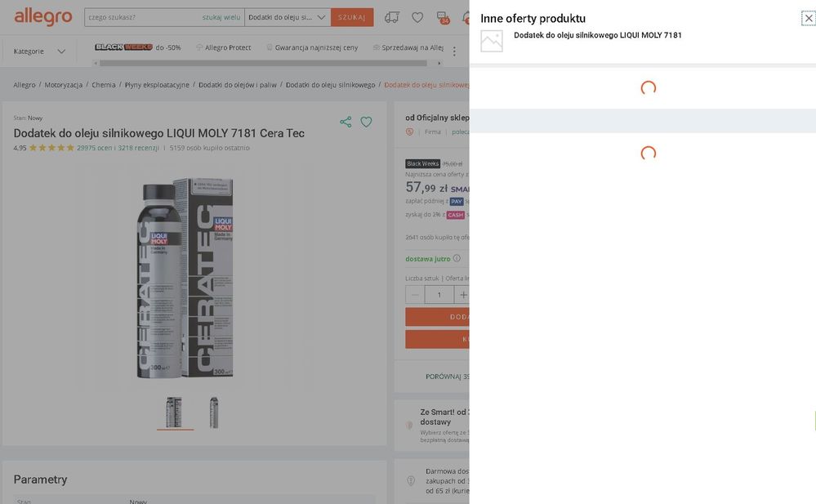Image resolution: width=816 pixels, height=504 pixels.
Task: Open the Sprzedawaj na Allegro link
Action: click(x=408, y=47)
